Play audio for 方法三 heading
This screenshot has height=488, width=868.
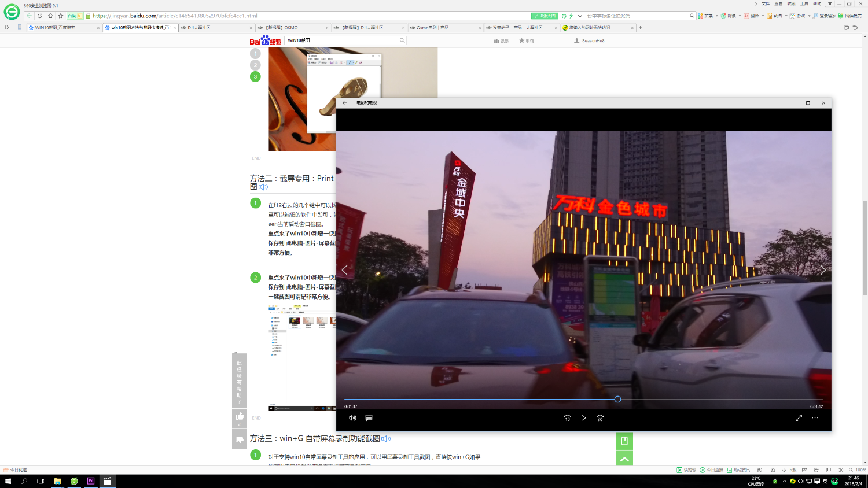(x=386, y=439)
